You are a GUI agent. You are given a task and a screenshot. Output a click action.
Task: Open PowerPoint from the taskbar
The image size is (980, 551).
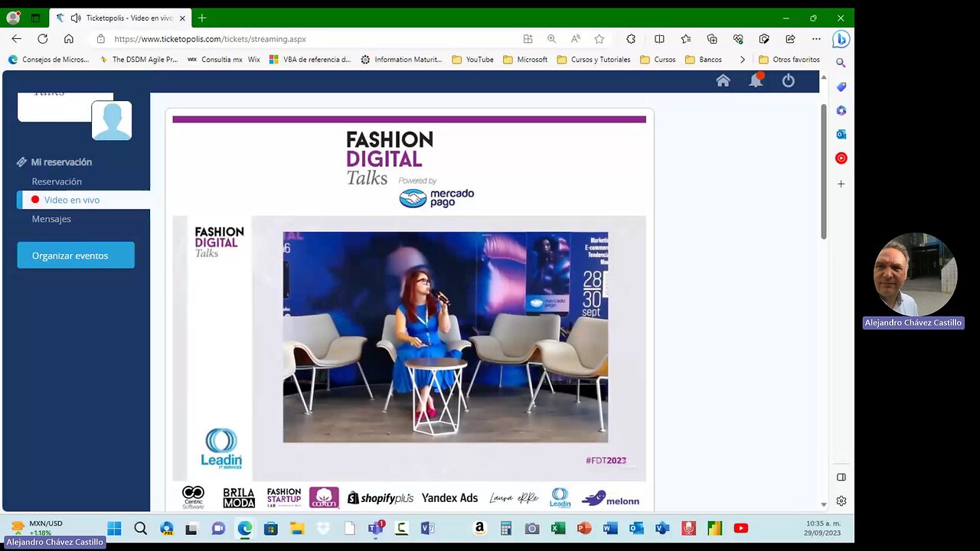[584, 528]
